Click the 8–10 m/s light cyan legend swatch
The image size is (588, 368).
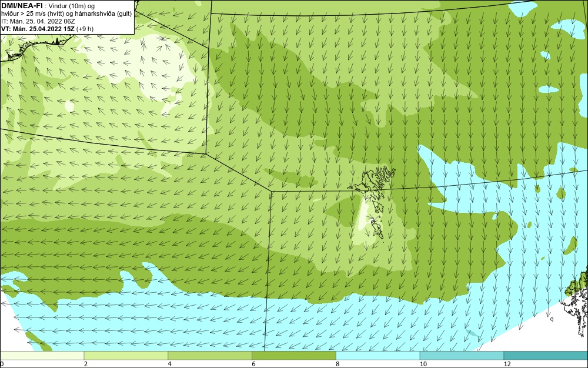point(378,356)
